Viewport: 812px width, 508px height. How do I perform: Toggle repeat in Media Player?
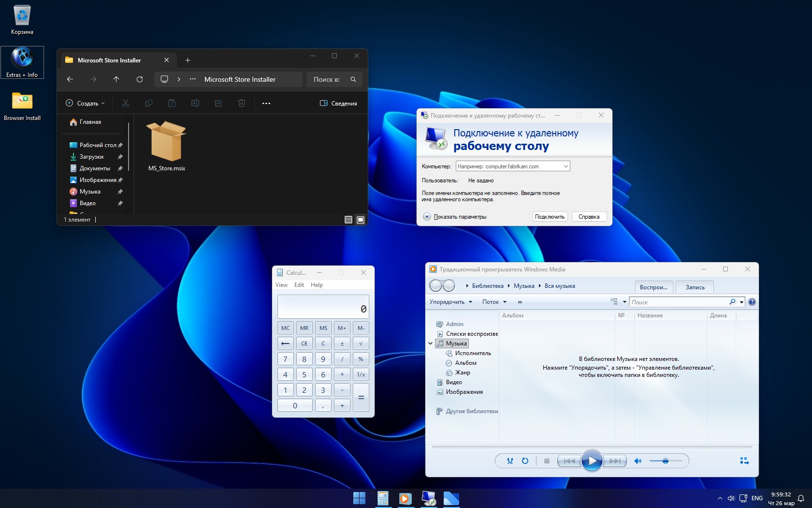point(525,461)
